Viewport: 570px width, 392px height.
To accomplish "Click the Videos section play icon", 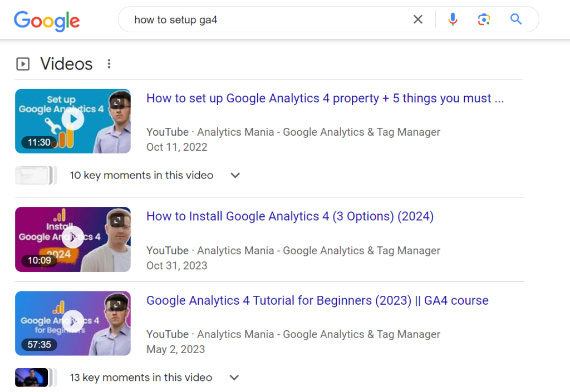I will pyautogui.click(x=23, y=64).
